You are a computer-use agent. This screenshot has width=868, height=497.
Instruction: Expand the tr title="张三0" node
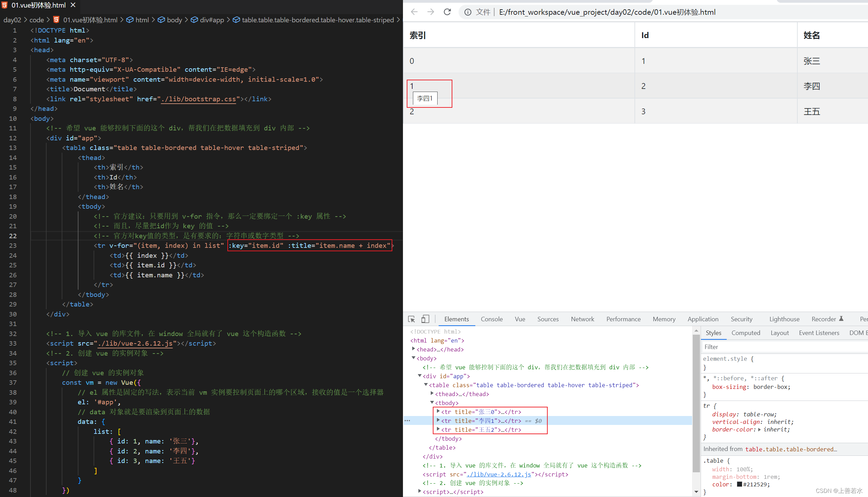pyautogui.click(x=438, y=411)
